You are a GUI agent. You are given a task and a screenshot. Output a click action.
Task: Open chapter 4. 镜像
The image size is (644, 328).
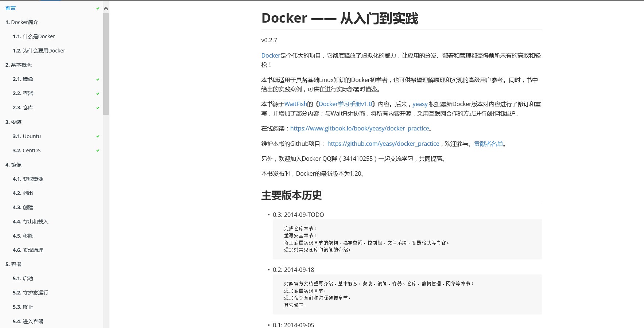click(13, 165)
